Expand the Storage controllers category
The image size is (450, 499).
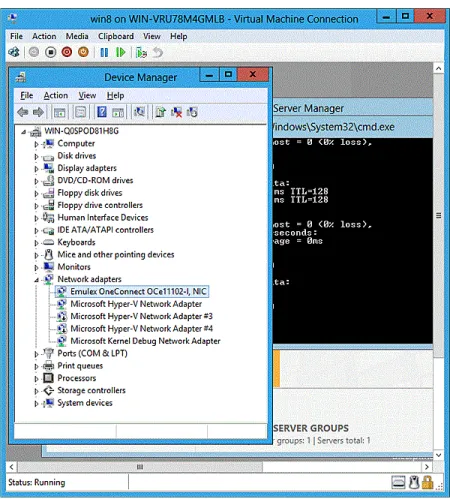coord(36,391)
